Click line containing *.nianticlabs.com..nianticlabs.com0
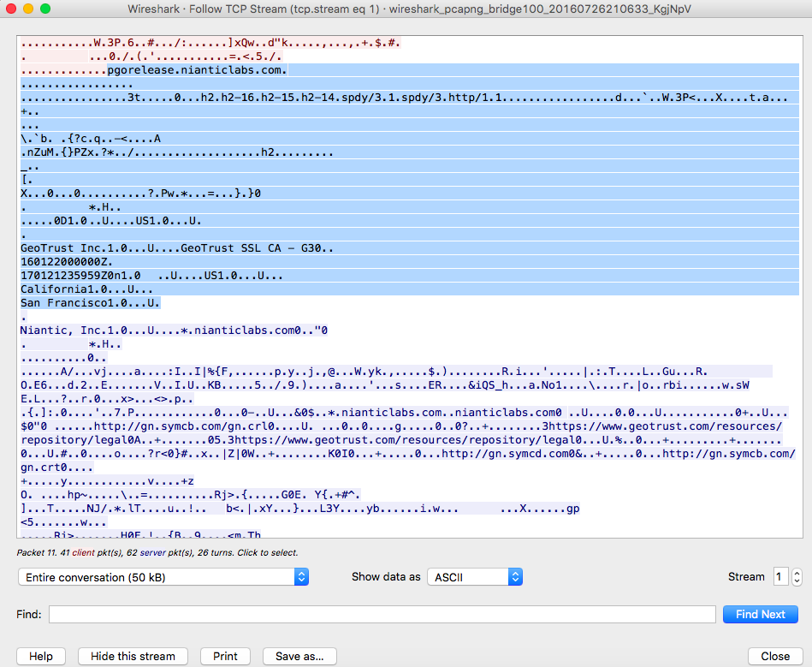The image size is (812, 667). tap(404, 413)
